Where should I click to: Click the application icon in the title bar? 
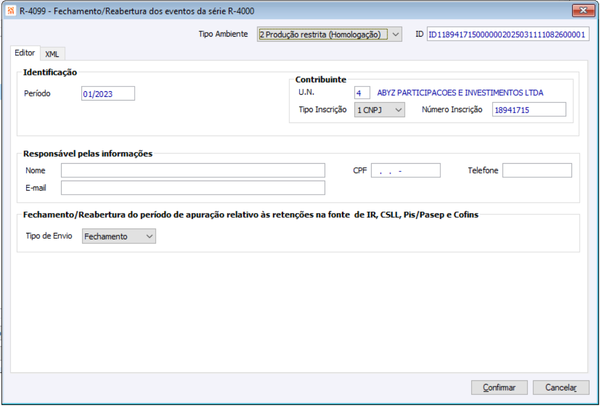(x=11, y=11)
